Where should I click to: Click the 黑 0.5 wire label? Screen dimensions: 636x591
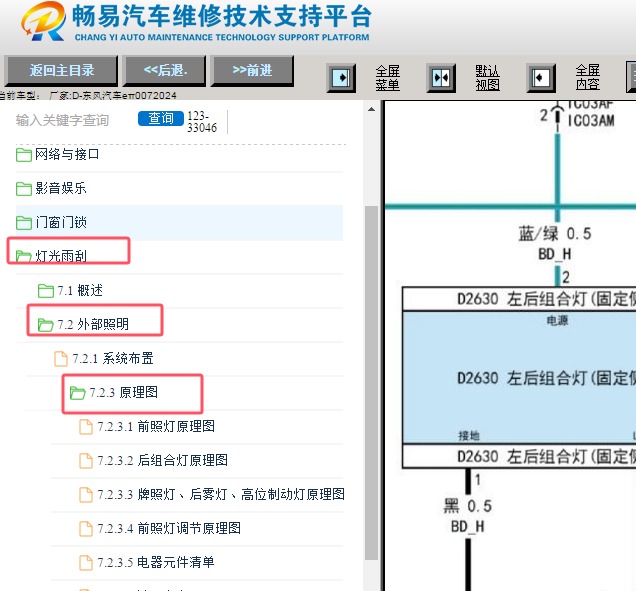click(x=468, y=506)
